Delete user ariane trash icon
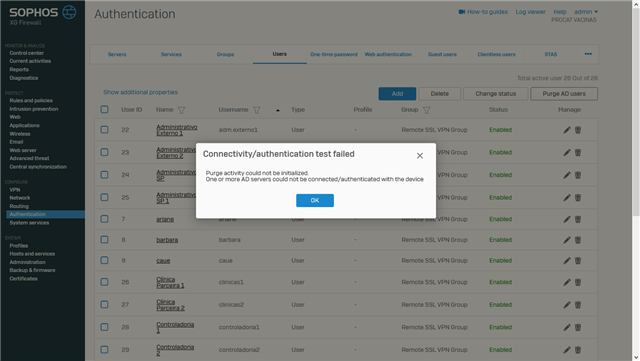Image resolution: width=640 pixels, height=361 pixels. [x=578, y=219]
